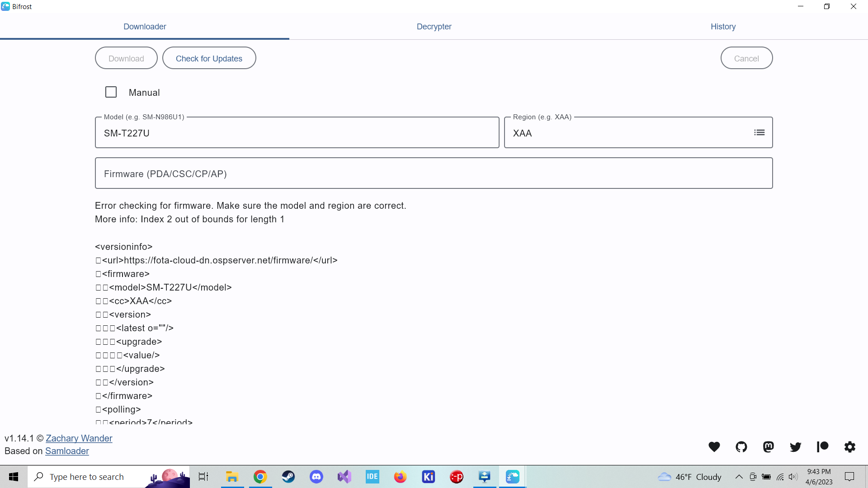The width and height of the screenshot is (868, 488).
Task: Open Discord from the taskbar
Action: click(x=316, y=477)
